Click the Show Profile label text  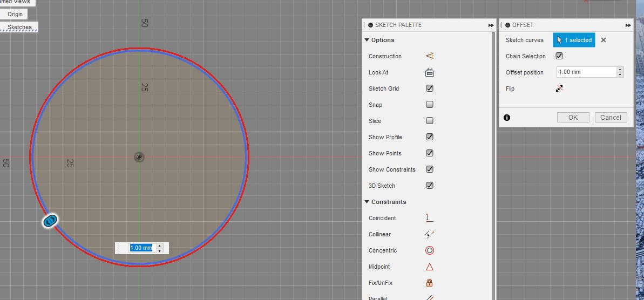pos(385,137)
